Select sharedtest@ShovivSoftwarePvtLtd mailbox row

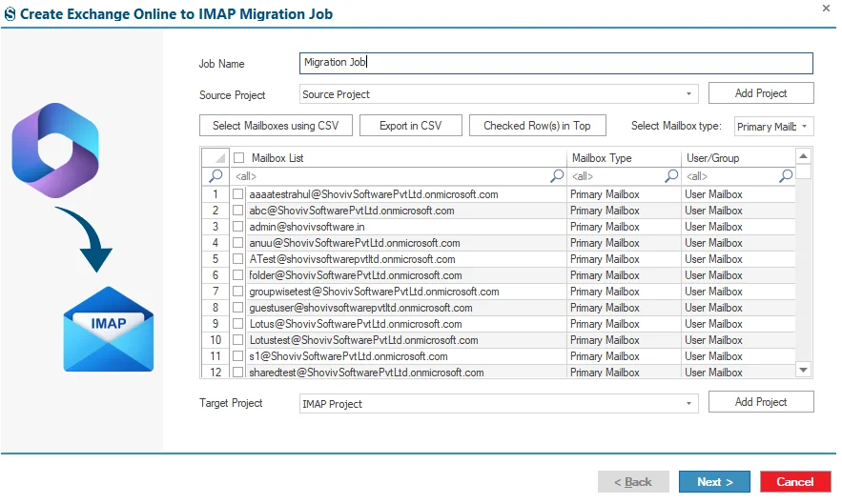click(498, 372)
